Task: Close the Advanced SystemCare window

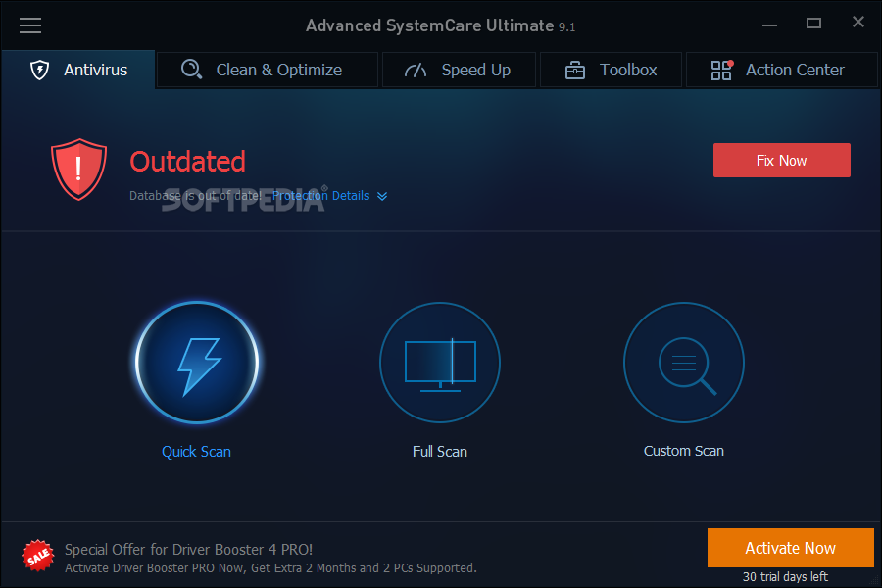Action: (857, 22)
